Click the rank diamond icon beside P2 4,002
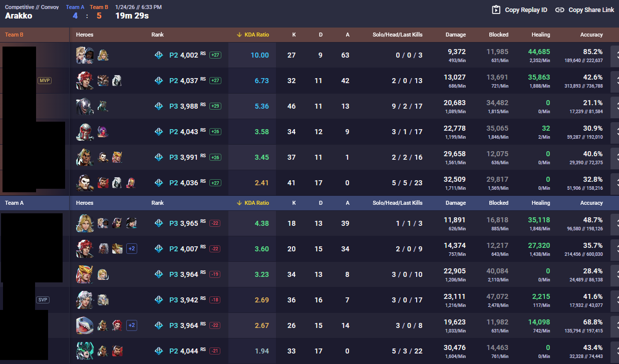The width and height of the screenshot is (619, 364). [159, 55]
